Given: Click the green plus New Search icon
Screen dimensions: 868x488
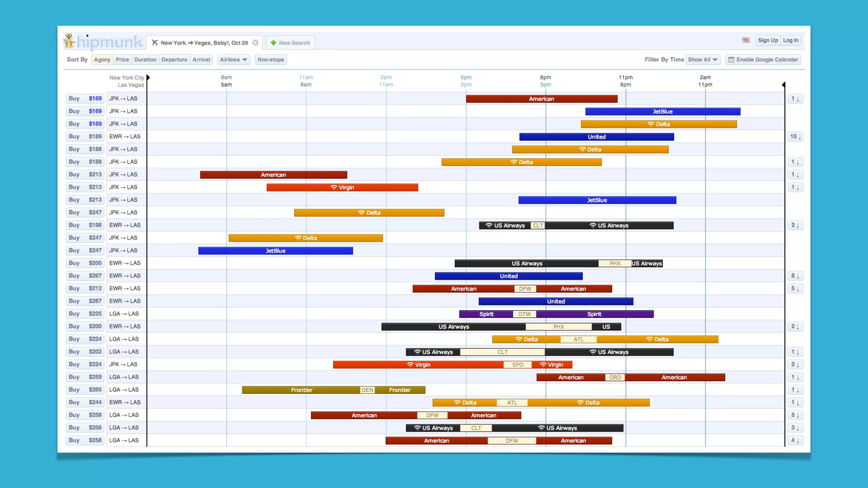Looking at the screenshot, I should (x=273, y=43).
